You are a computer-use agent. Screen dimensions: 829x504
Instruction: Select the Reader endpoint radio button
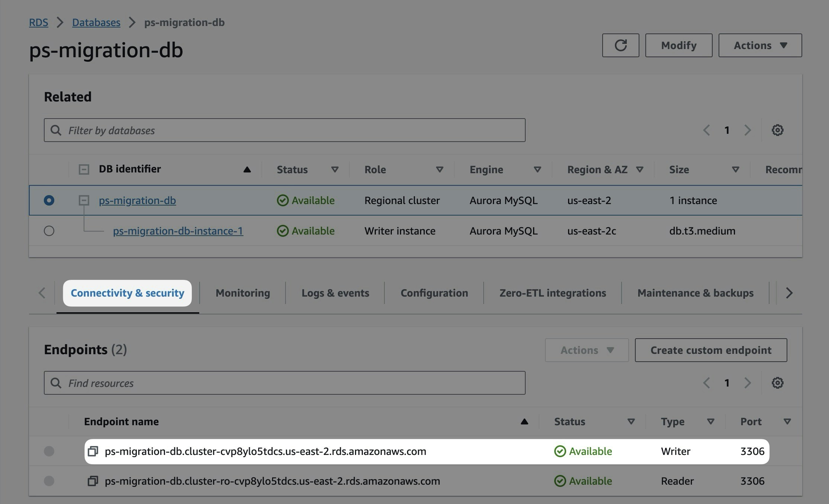49,481
